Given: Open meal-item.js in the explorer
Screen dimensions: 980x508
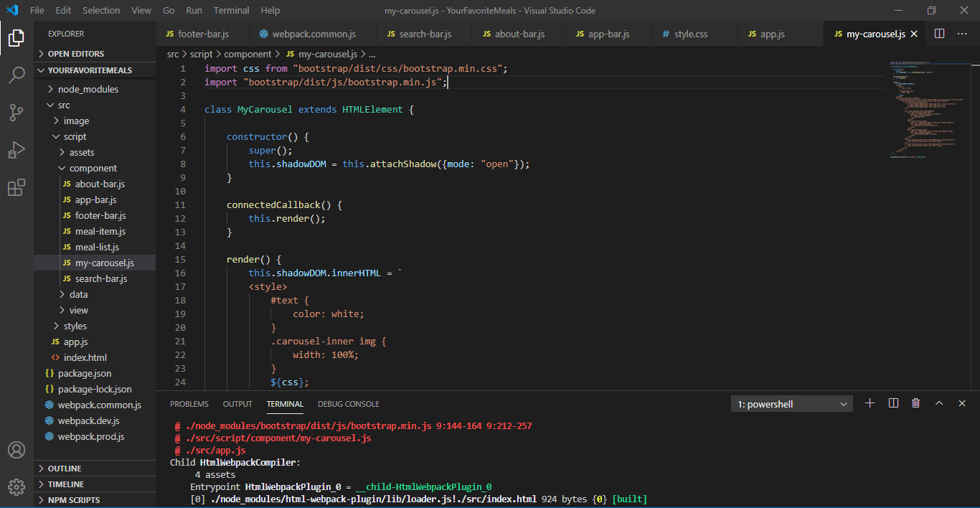Looking at the screenshot, I should pyautogui.click(x=95, y=231).
